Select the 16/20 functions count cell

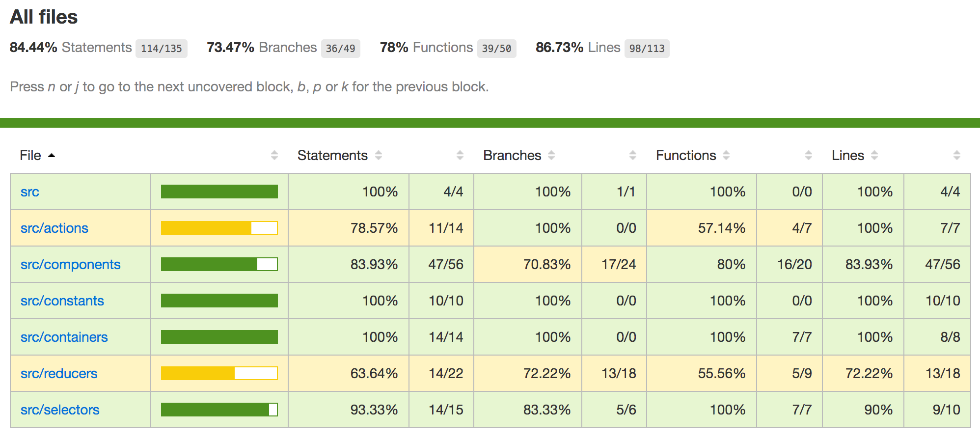pos(789,264)
